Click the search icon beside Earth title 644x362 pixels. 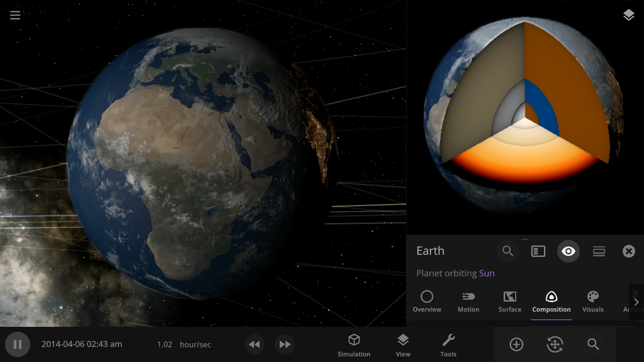(x=508, y=251)
